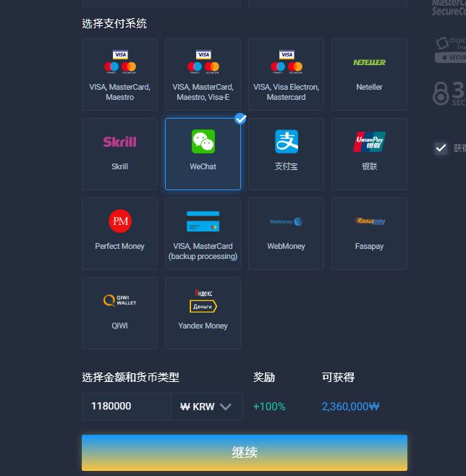Open the KRW currency dropdown
The image size is (466, 476).
(207, 407)
